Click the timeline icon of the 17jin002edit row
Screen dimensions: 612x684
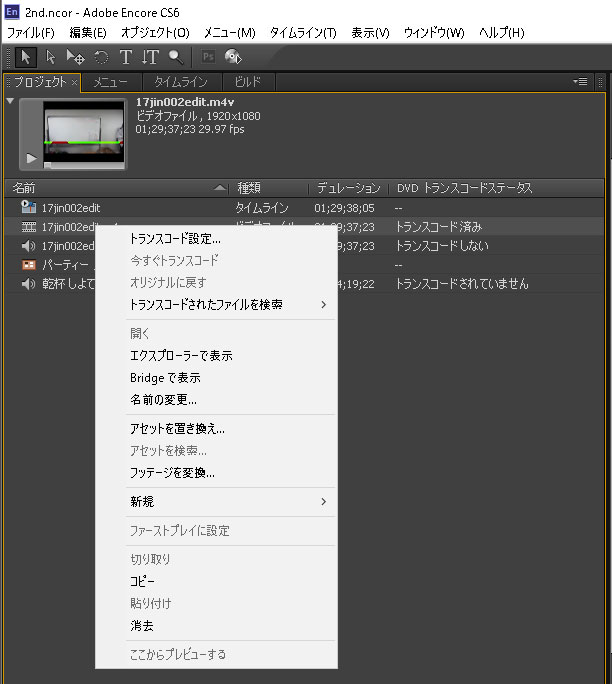(29, 207)
